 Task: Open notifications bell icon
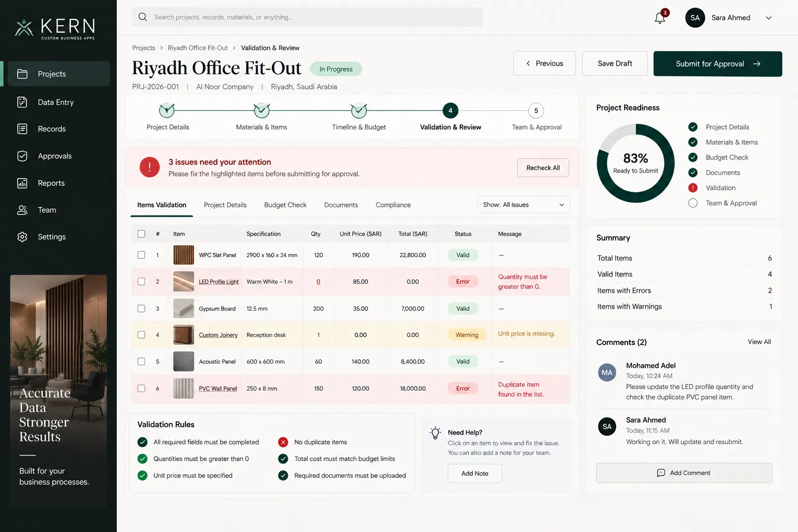(x=660, y=18)
